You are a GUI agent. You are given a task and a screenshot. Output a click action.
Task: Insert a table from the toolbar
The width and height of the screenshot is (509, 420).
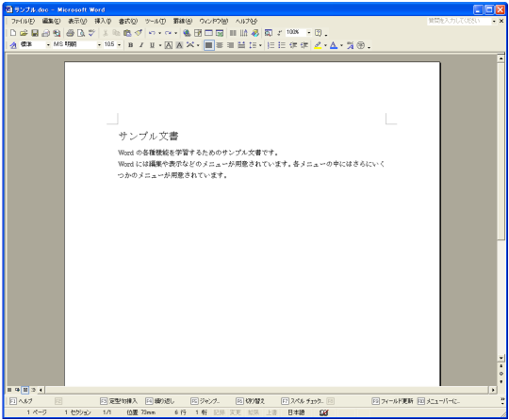click(208, 33)
